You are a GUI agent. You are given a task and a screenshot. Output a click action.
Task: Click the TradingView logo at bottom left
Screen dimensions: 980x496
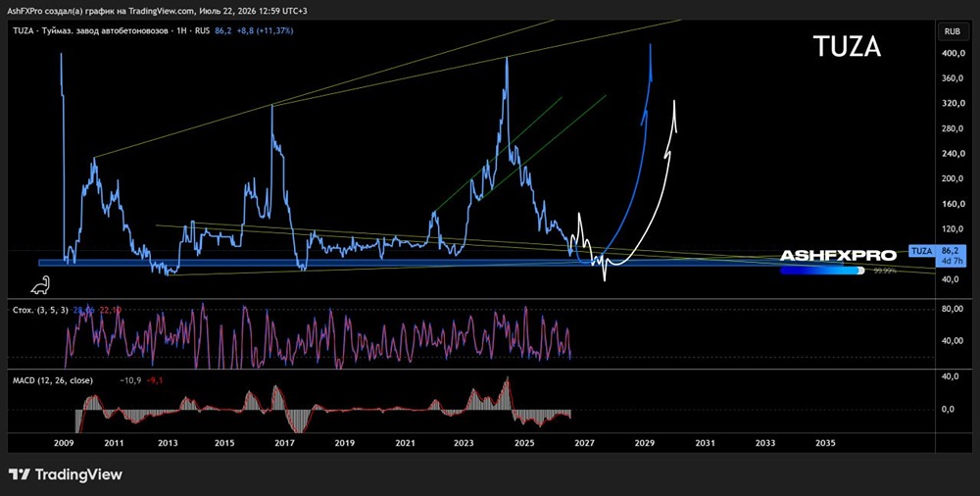tap(66, 474)
